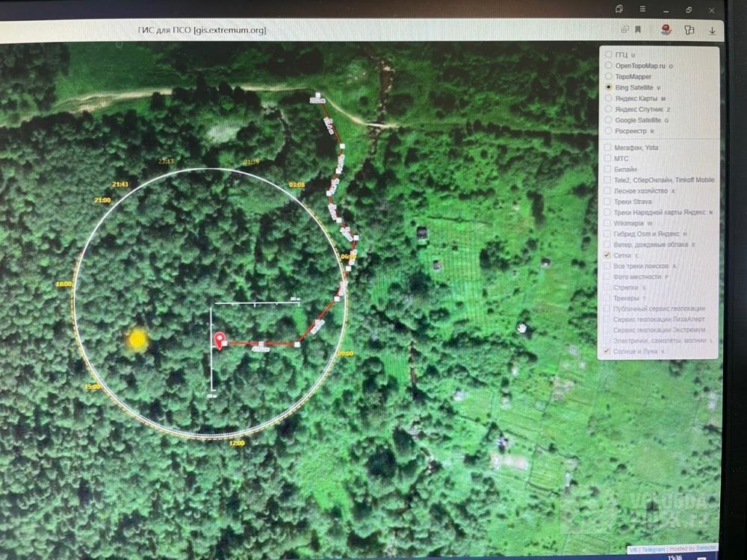The height and width of the screenshot is (560, 747).
Task: Click the 21:00 sun time label
Action: 102,200
